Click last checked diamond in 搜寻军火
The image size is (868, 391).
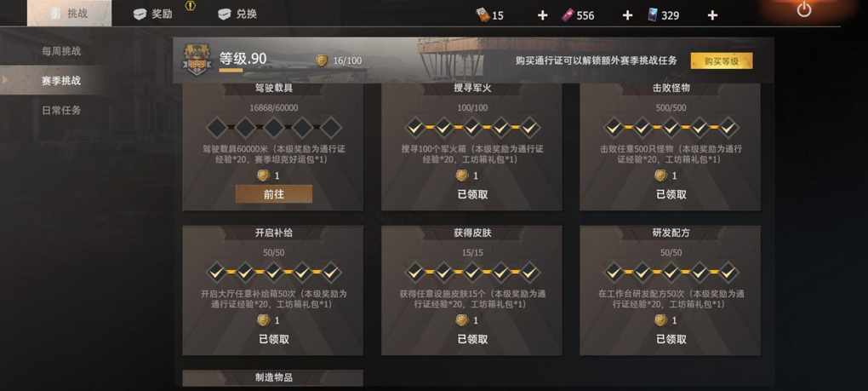coord(529,128)
